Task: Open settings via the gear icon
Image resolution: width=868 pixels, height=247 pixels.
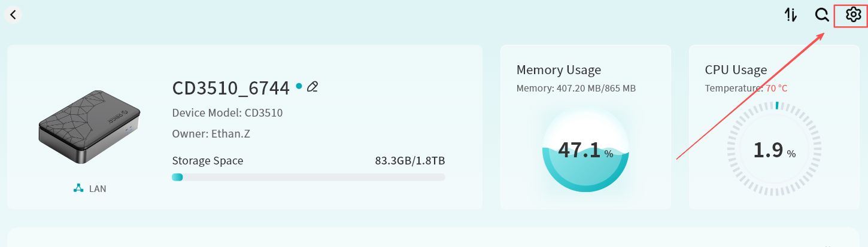Action: (853, 15)
